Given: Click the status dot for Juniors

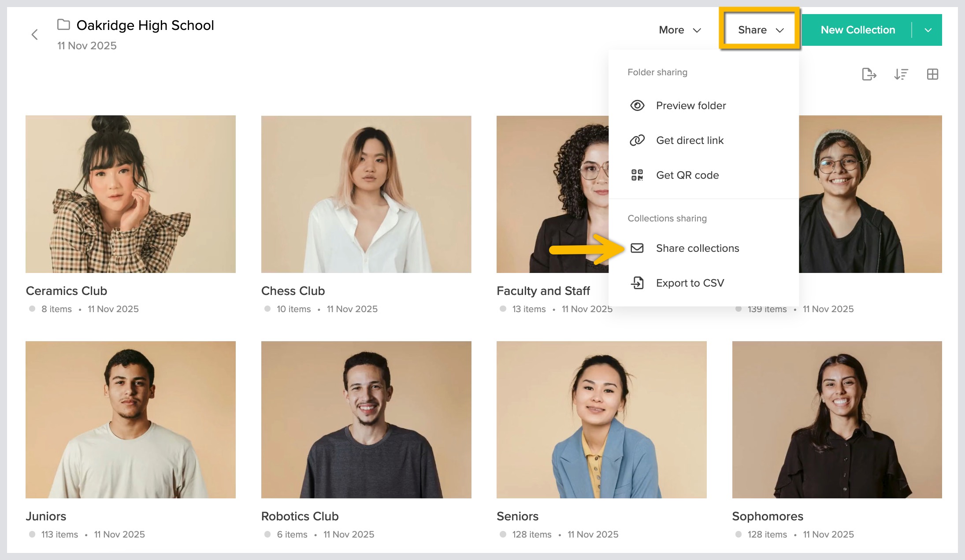Looking at the screenshot, I should coord(32,534).
